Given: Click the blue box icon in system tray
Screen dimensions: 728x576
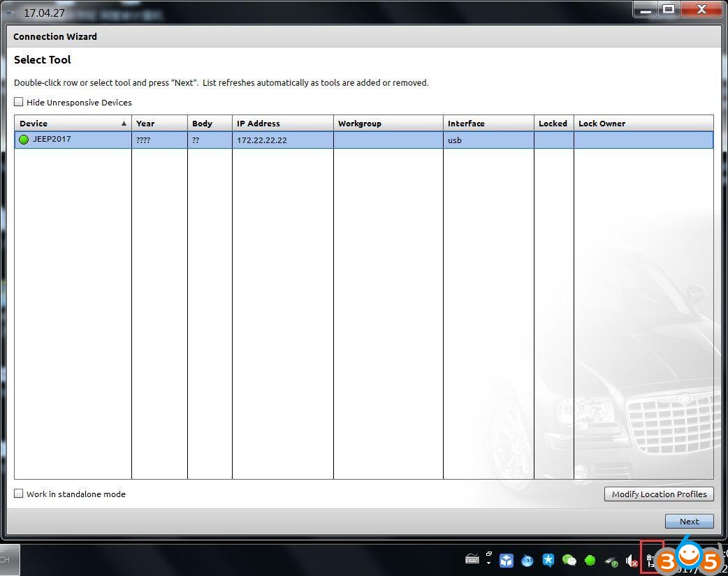Looking at the screenshot, I should point(507,560).
